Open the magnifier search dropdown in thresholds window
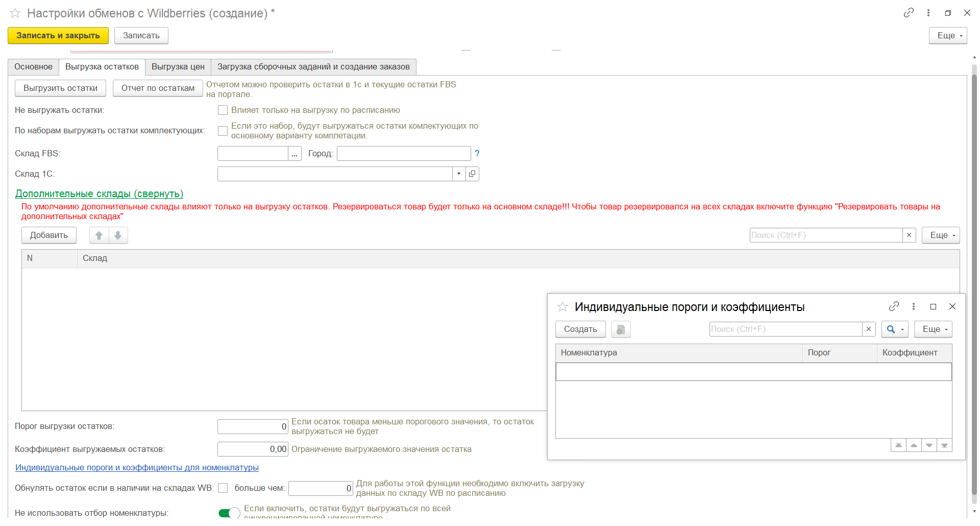 pos(895,329)
